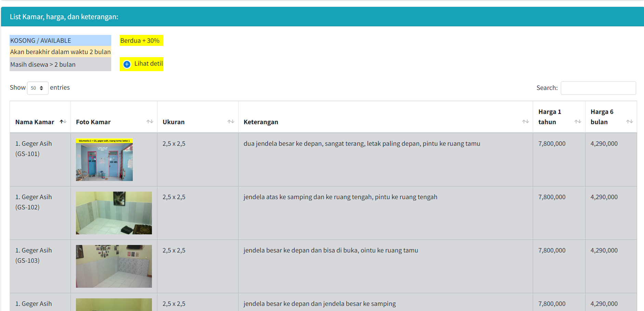Select the Geger Asih (GS-102) name cell
The width and height of the screenshot is (644, 311).
pos(34,202)
